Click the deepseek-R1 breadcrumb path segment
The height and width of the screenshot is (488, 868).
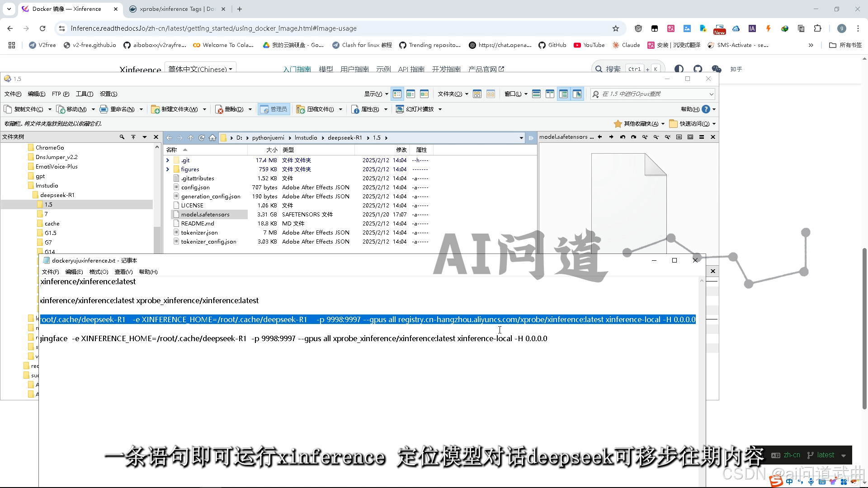(x=344, y=138)
